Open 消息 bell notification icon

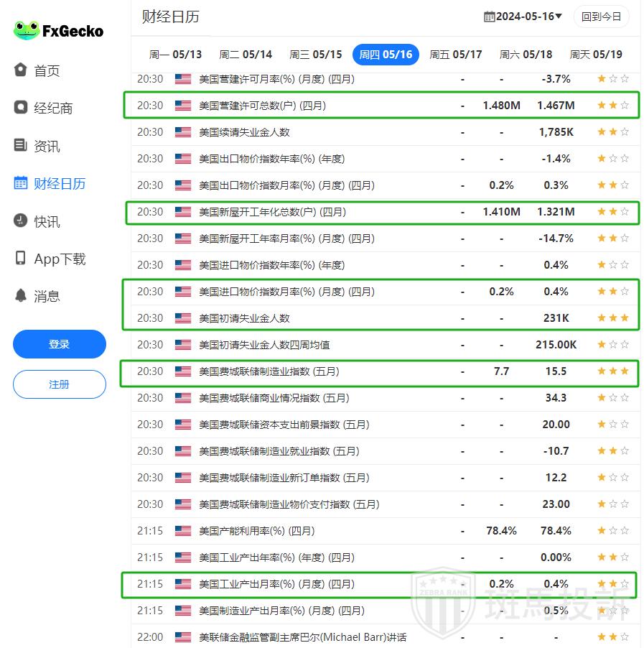pos(21,296)
